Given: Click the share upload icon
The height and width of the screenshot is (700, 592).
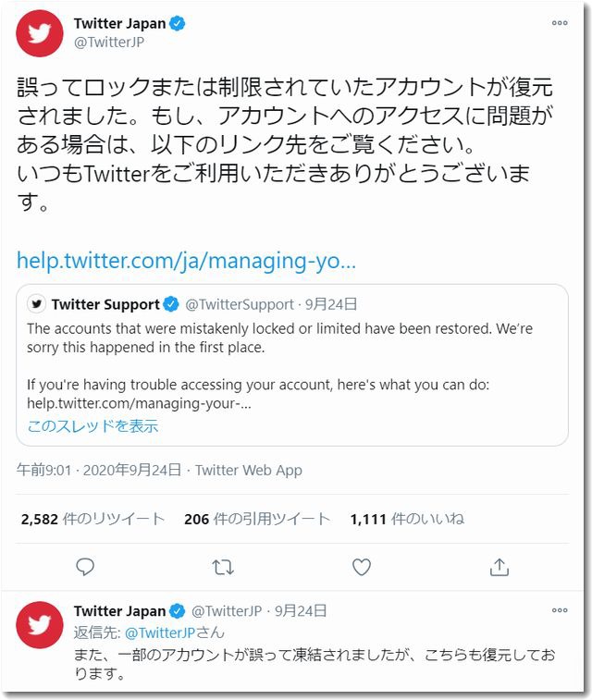Looking at the screenshot, I should tap(499, 566).
